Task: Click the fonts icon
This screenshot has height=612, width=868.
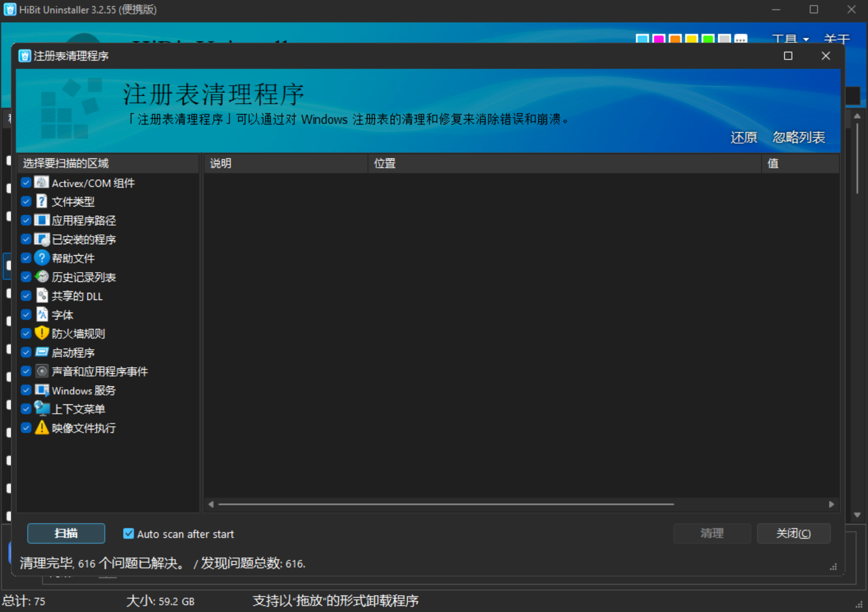Action: [x=42, y=315]
